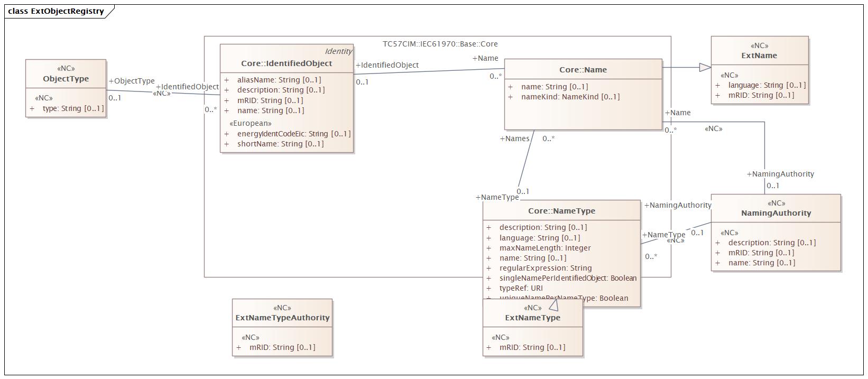Select the nameKind: NameKind attribute
This screenshot has height=379, width=868.
pos(570,97)
